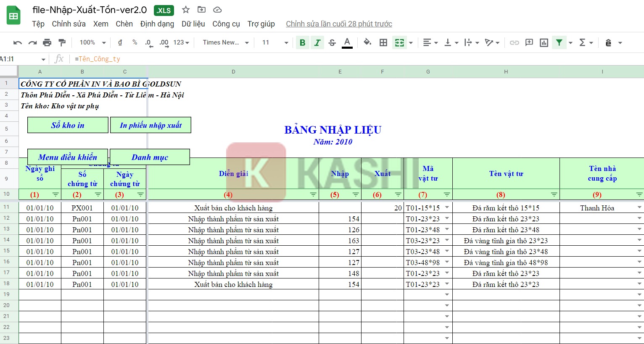Toggle italic formatting
Screen dimensions: 644x344
coord(317,42)
